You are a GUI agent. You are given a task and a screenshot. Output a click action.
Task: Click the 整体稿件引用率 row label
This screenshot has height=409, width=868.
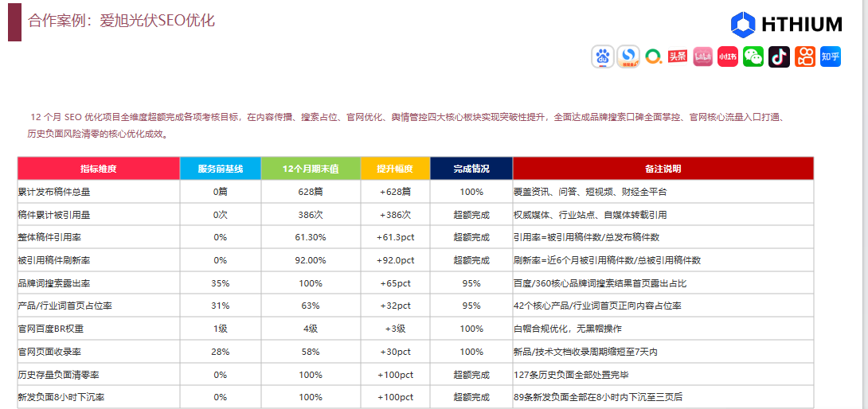click(50, 237)
